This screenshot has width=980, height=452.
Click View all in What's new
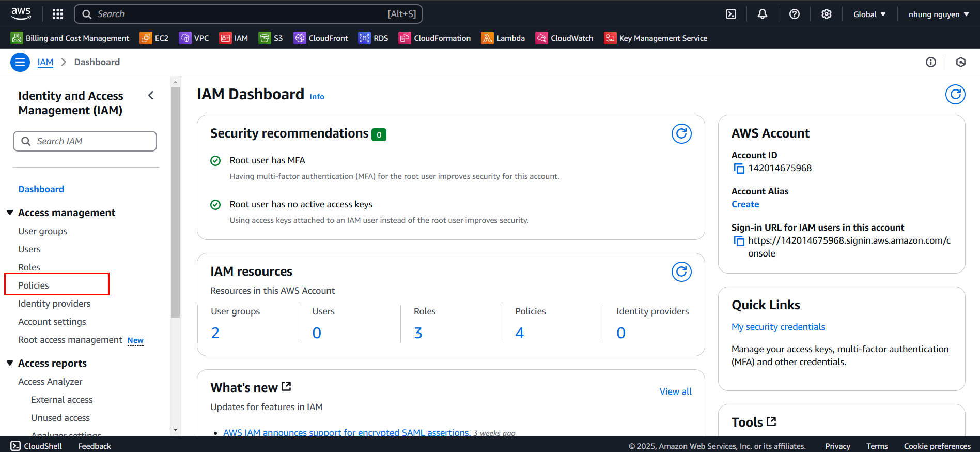click(675, 391)
